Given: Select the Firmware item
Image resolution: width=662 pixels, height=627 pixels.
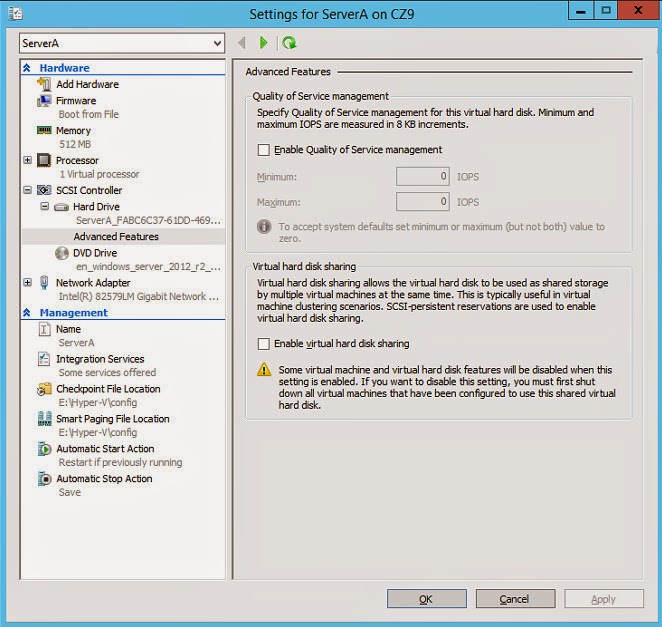Looking at the screenshot, I should click(76, 100).
